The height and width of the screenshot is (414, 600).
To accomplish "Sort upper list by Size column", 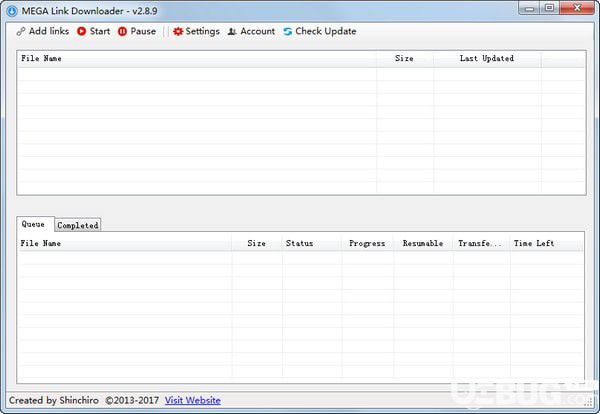I will pos(405,59).
